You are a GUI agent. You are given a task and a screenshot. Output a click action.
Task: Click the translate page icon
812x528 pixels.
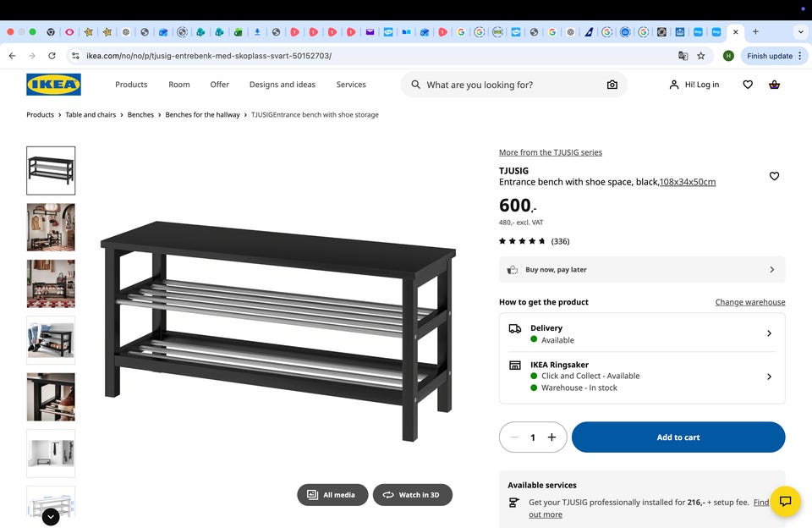tap(683, 56)
